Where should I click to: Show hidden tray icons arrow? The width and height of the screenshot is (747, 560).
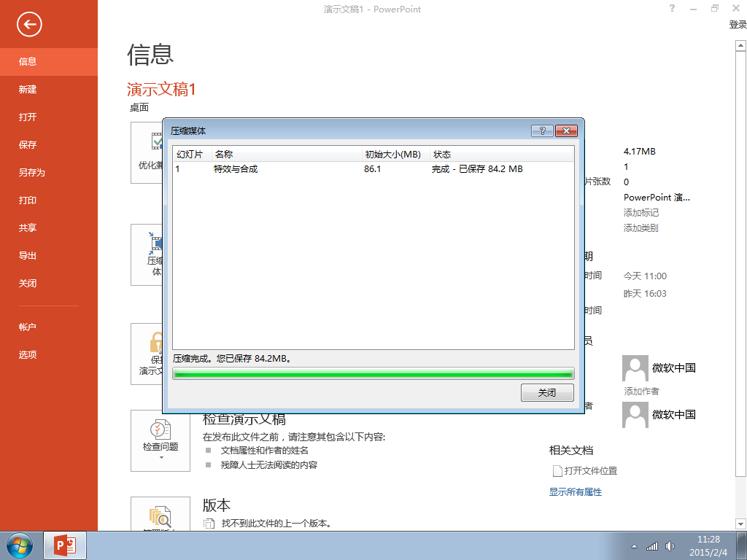pos(634,546)
